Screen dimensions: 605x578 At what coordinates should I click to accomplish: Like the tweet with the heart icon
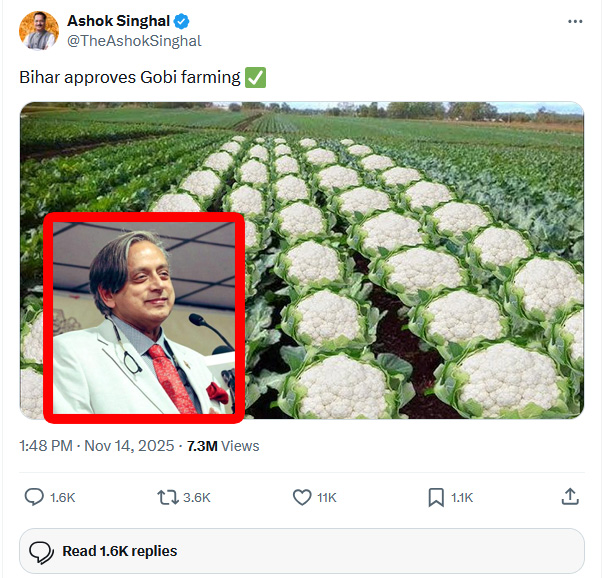point(302,497)
